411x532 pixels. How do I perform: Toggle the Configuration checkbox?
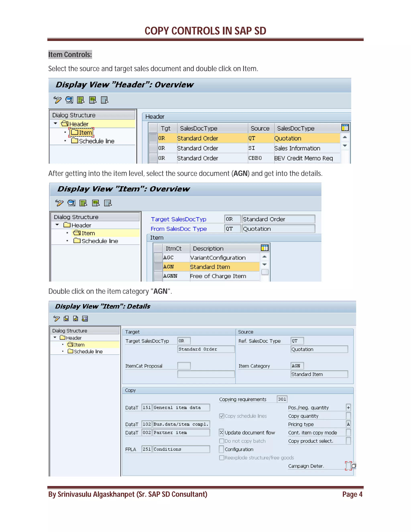221,449
